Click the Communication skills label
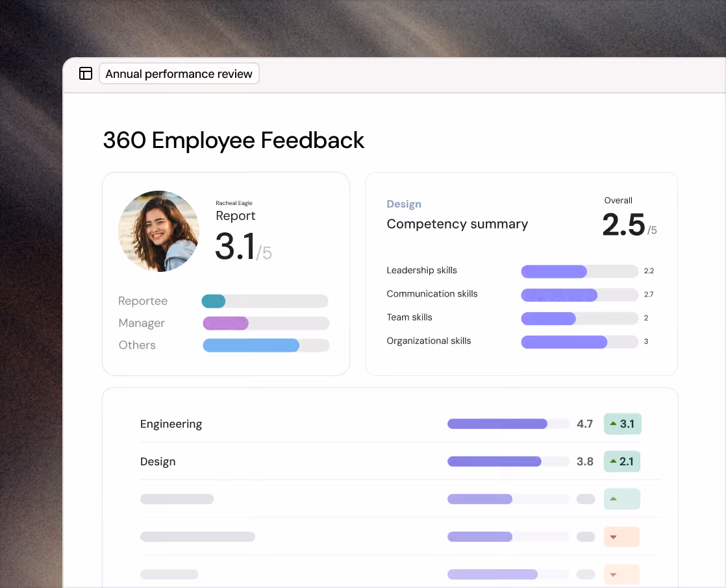 click(x=432, y=294)
